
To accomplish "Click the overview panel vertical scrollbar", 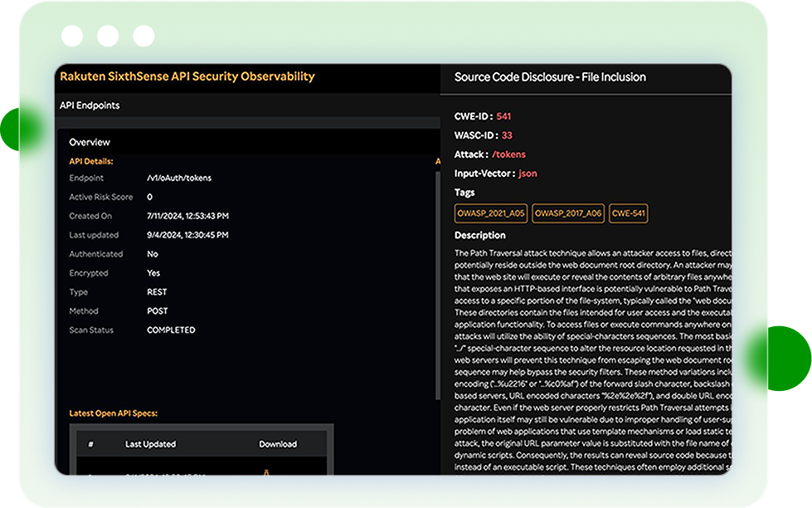I will [x=438, y=285].
